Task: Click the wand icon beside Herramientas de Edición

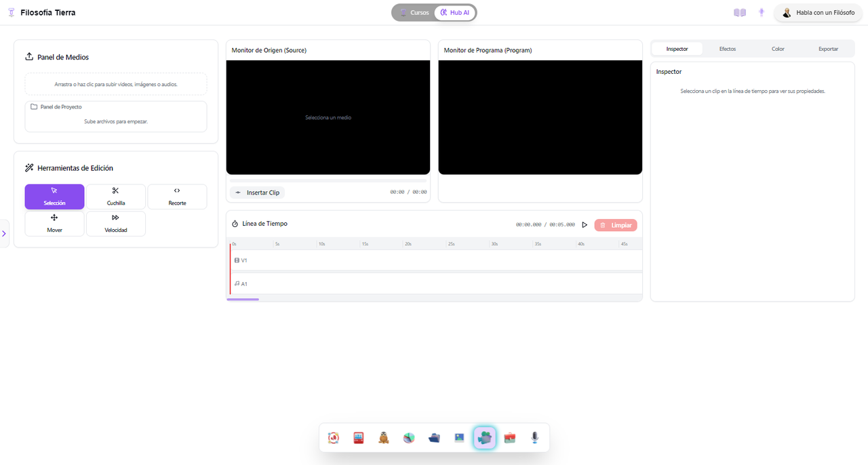Action: pos(29,167)
